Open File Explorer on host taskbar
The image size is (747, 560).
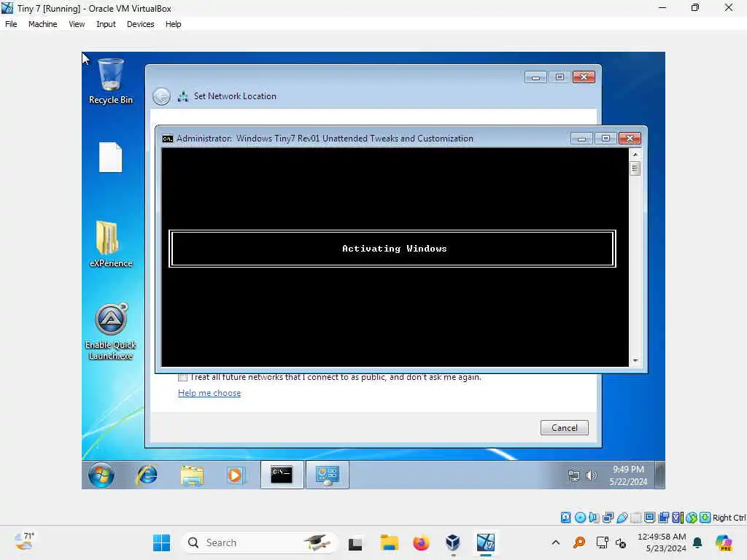(x=389, y=542)
